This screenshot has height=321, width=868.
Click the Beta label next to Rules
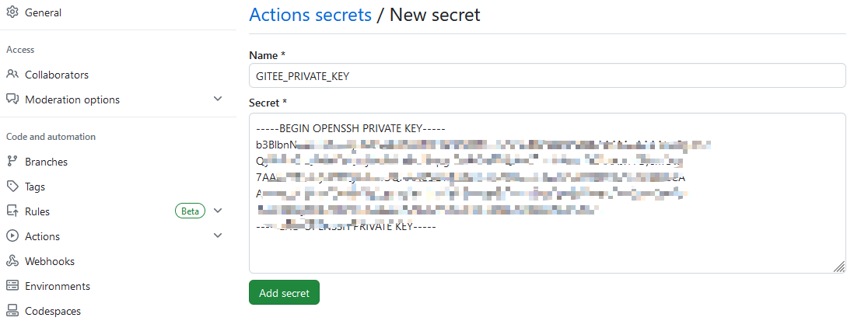[190, 211]
